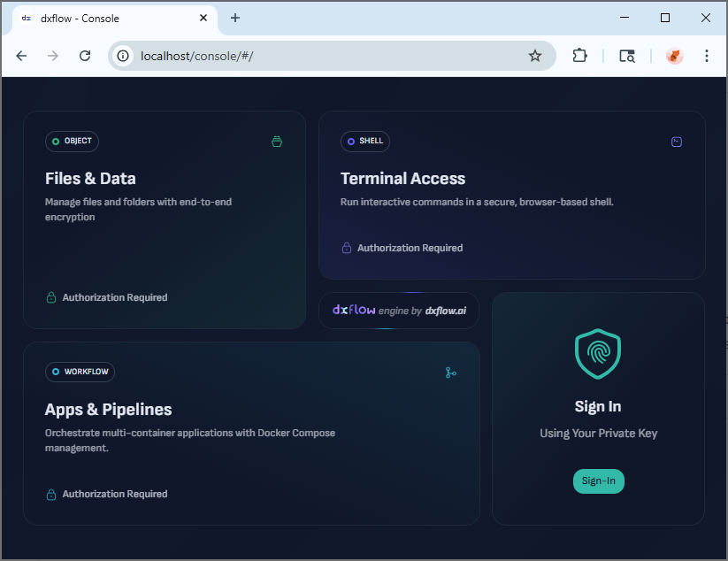This screenshot has height=561, width=728.
Task: Click the SHELL badge
Action: [x=365, y=142]
